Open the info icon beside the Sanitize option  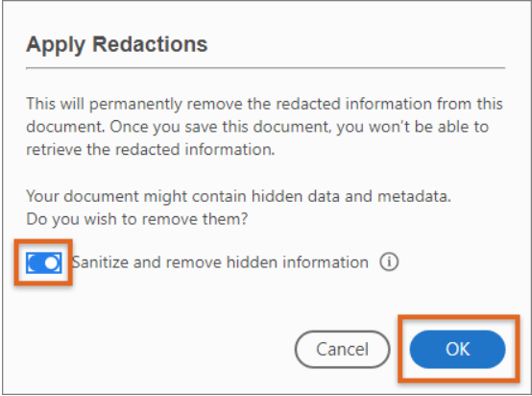(389, 262)
